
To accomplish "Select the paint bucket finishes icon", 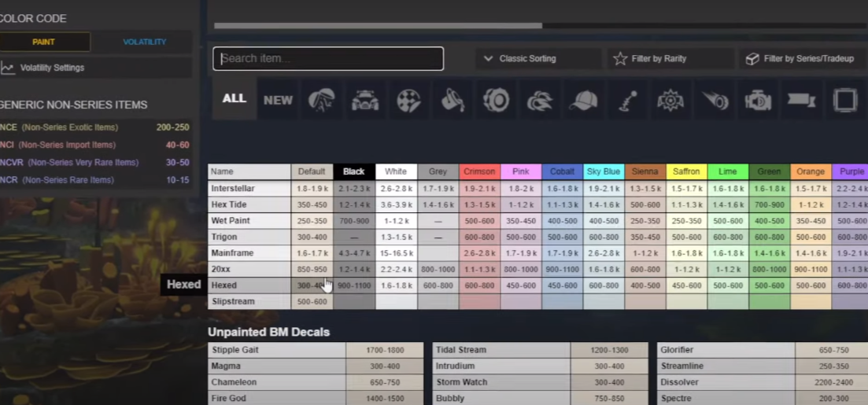I will [452, 100].
